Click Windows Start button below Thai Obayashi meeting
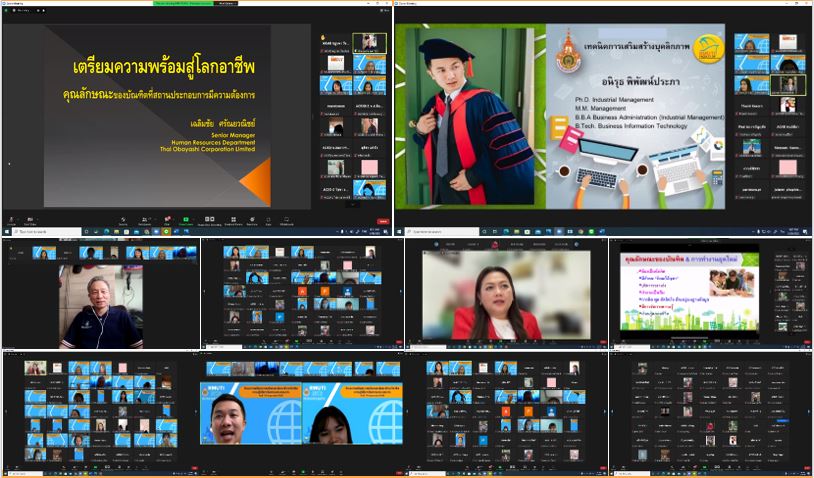Image resolution: width=814 pixels, height=478 pixels. coord(5,232)
